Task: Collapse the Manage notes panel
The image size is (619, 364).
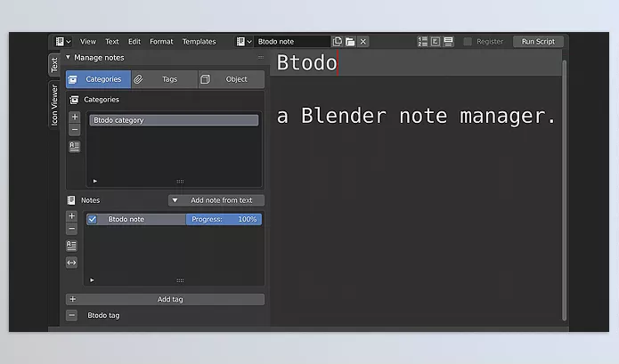Action: (x=68, y=58)
